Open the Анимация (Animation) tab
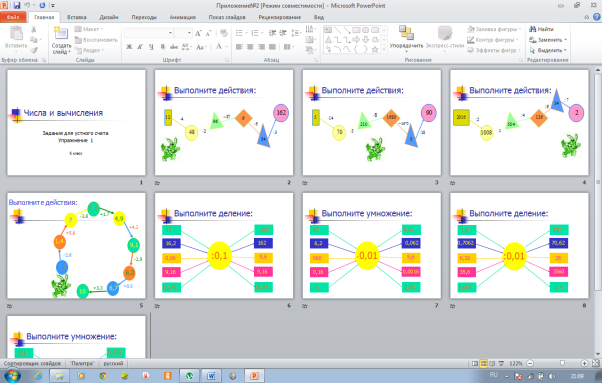This screenshot has height=383, width=602. pyautogui.click(x=183, y=17)
